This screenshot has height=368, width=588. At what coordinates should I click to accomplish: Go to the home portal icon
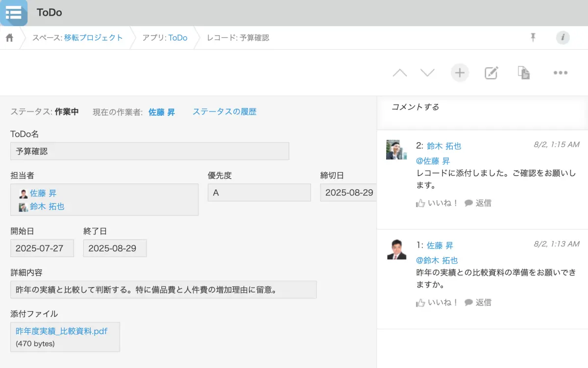click(9, 38)
